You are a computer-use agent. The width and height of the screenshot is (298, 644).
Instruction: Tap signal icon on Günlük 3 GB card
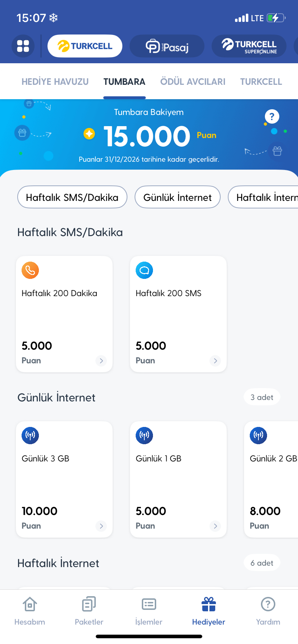pos(30,436)
